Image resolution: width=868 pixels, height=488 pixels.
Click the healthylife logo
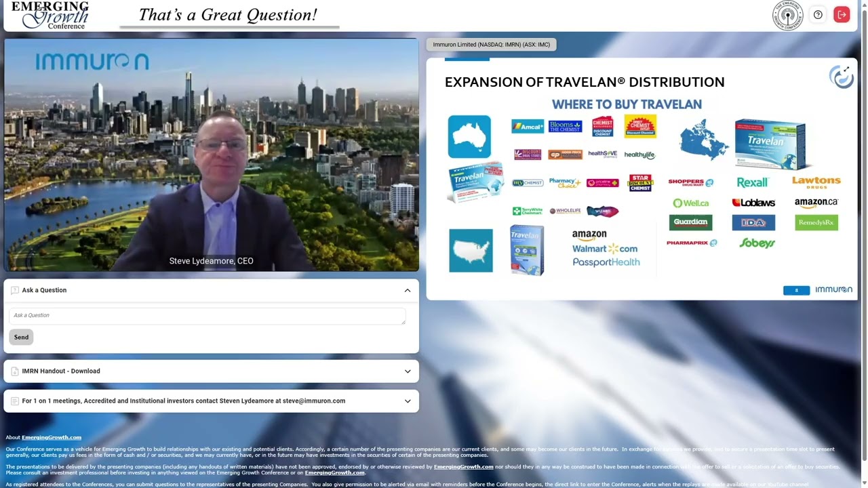pyautogui.click(x=639, y=155)
